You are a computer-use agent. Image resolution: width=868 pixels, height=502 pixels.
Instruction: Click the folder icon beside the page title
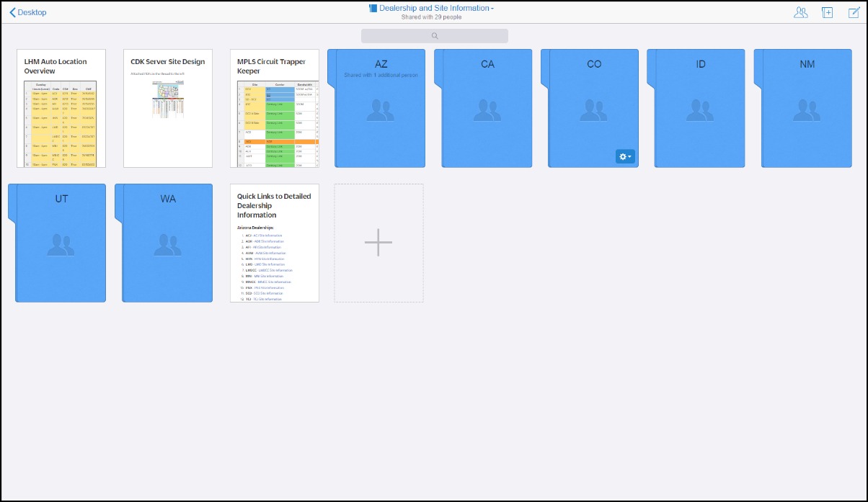click(373, 9)
